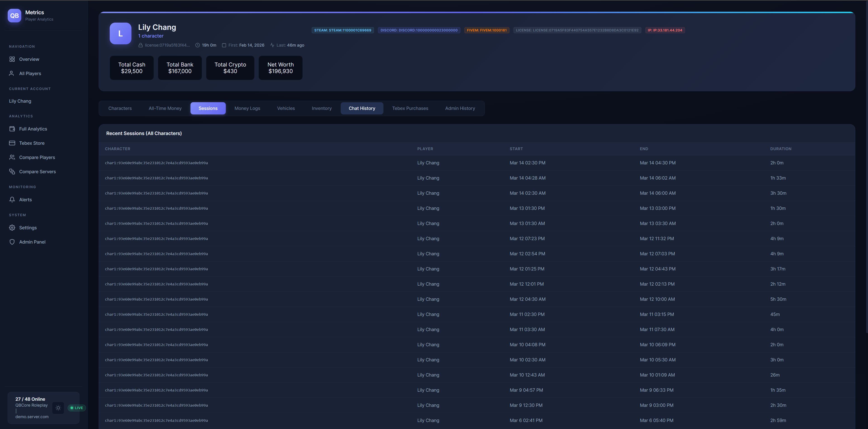868x429 pixels.
Task: Click the Admin Panel shield icon
Action: (12, 242)
